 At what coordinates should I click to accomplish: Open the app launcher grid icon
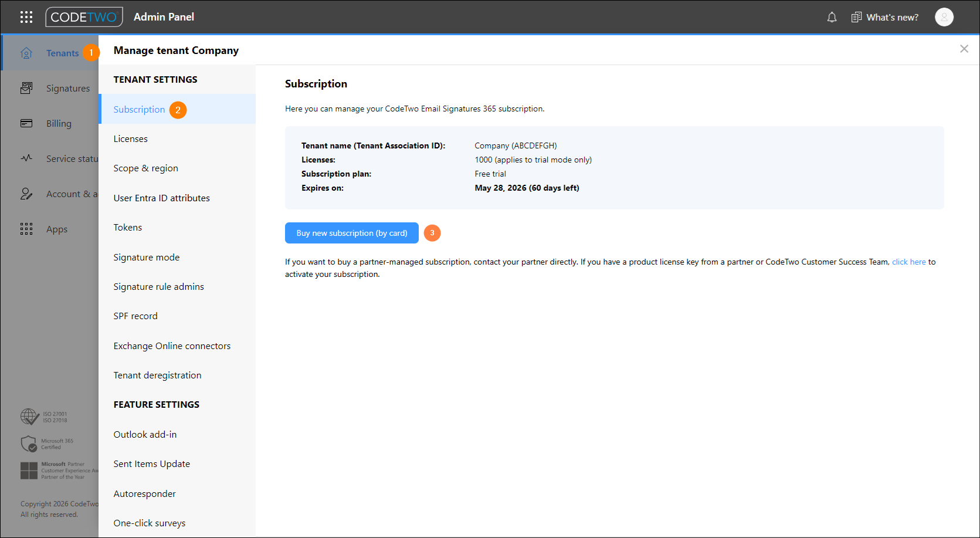pyautogui.click(x=26, y=17)
